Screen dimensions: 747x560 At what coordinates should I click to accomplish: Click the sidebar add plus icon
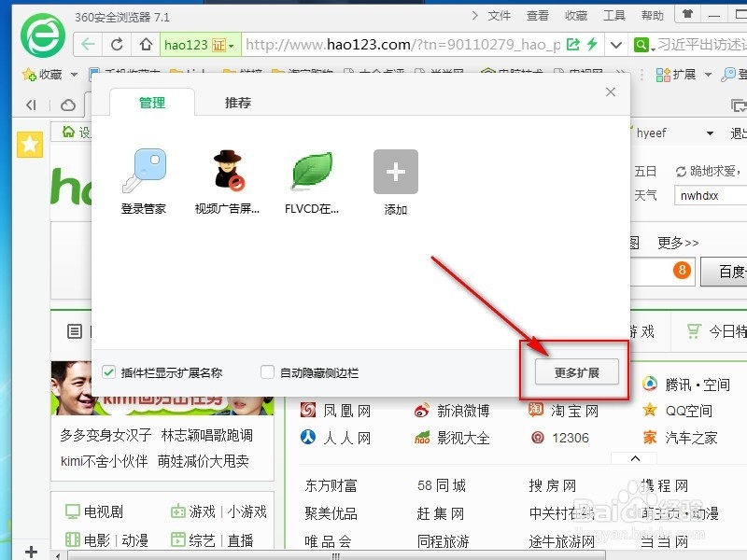pyautogui.click(x=31, y=552)
